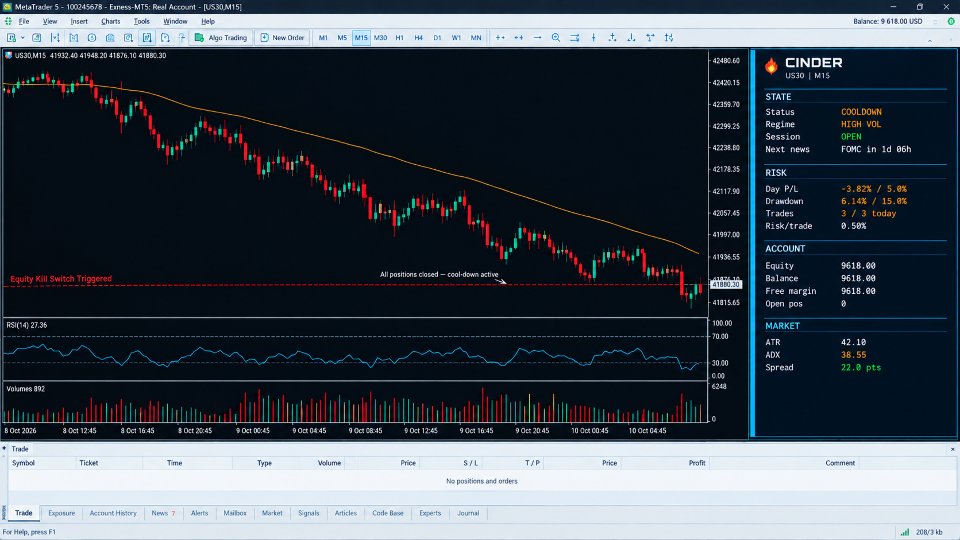Open the new chart dropdown arrow
Viewport: 960px width, 540px height.
tap(23, 38)
